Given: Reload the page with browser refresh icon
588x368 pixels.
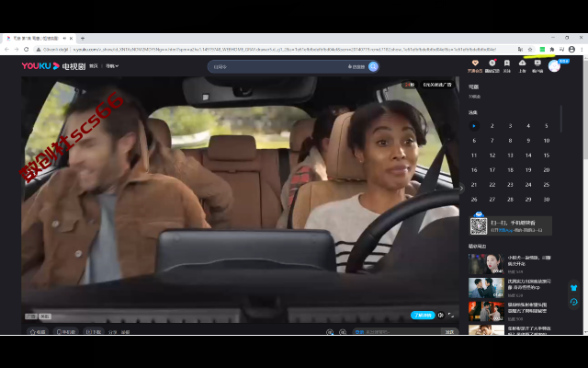Looking at the screenshot, I should [x=27, y=49].
